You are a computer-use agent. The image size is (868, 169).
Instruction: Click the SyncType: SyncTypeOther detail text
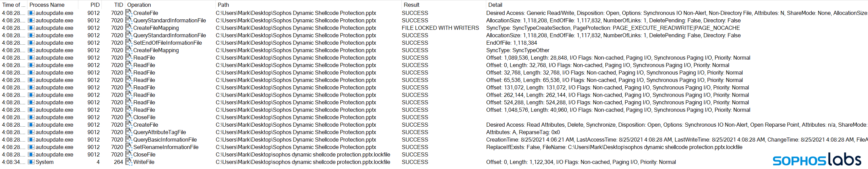point(517,50)
